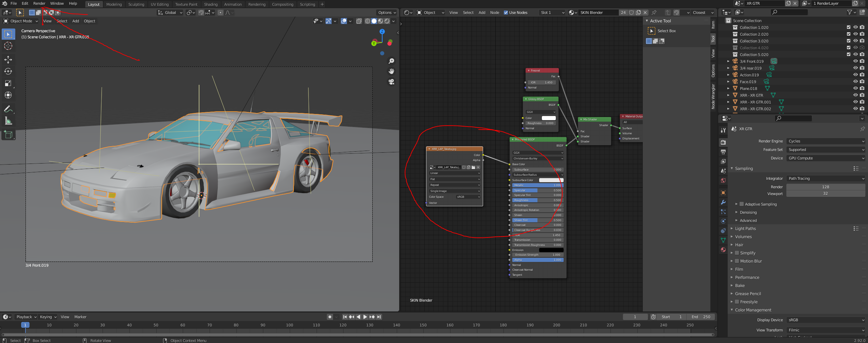Select the Rotate tool in viewport toolbar

[8, 72]
